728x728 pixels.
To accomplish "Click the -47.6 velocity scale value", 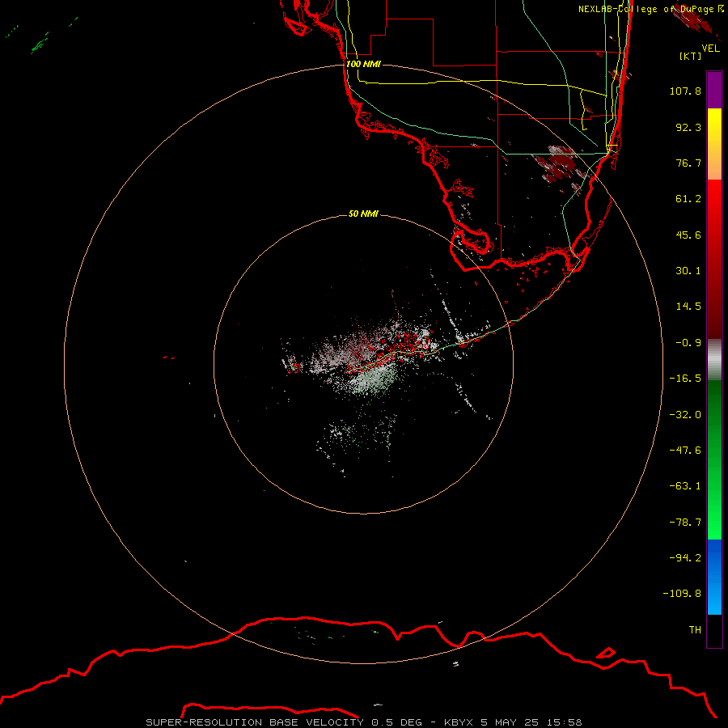I will 685,451.
